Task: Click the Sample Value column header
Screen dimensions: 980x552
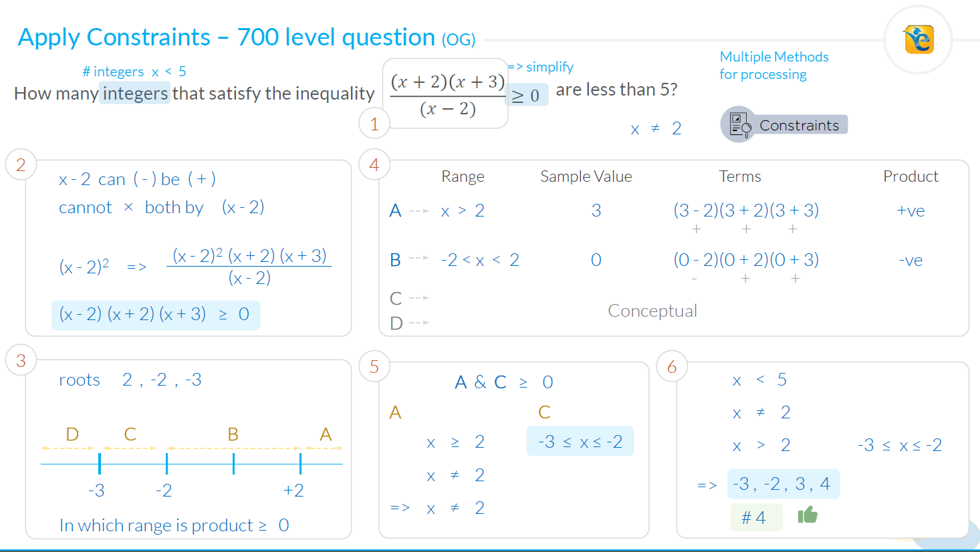Action: pos(586,176)
